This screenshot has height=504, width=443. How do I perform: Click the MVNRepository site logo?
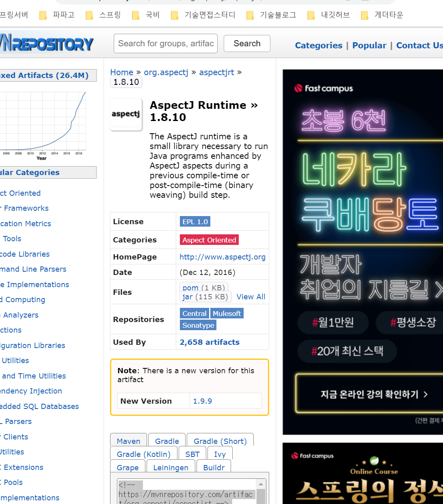tap(46, 43)
